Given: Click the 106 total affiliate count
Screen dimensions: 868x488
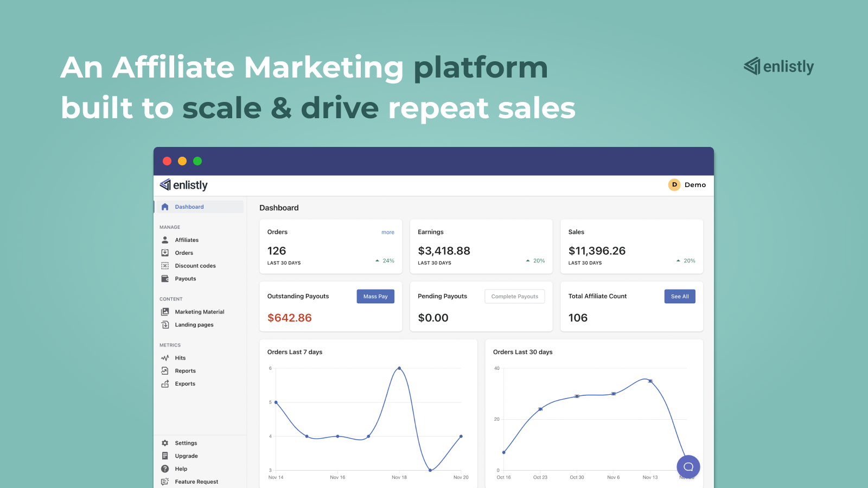Looking at the screenshot, I should click(578, 318).
